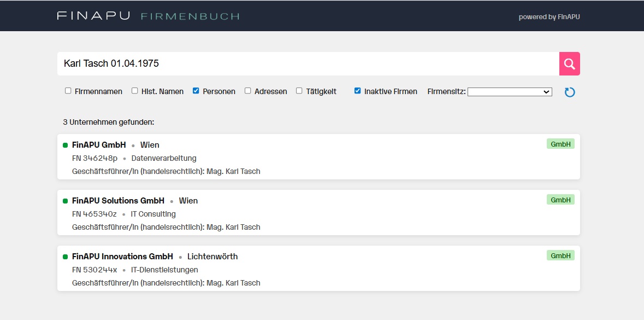Disable the Personen checkbox
This screenshot has width=644, height=320.
point(196,90)
